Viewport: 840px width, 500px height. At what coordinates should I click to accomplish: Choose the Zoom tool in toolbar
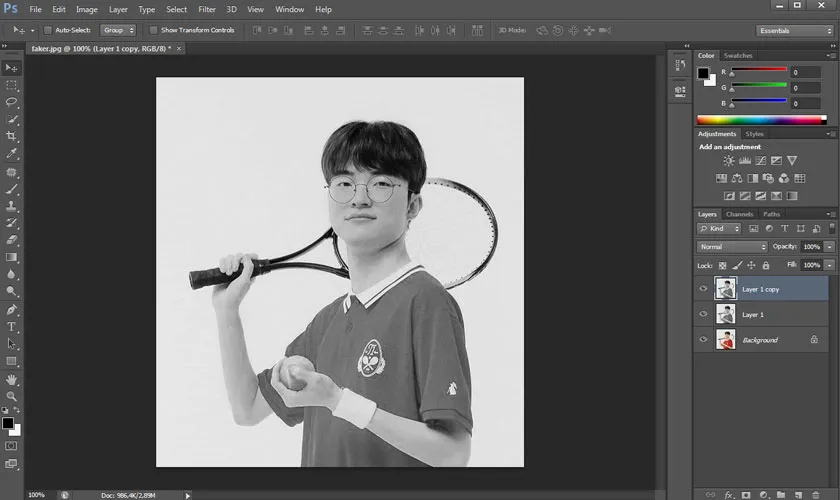[x=11, y=396]
